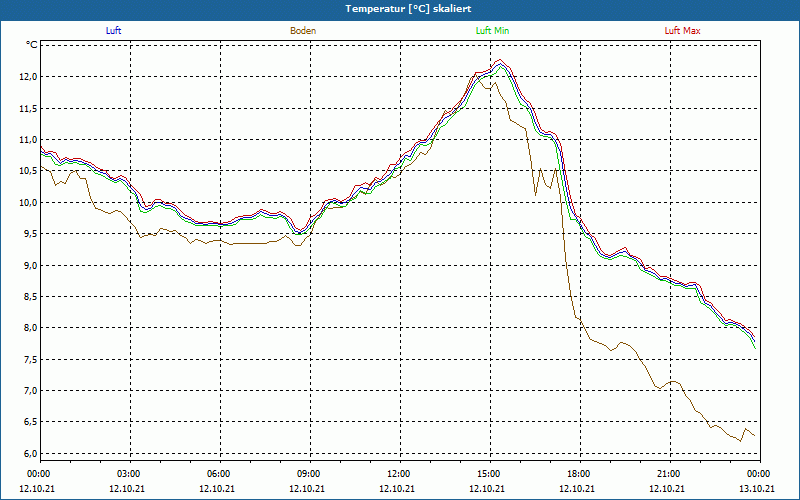This screenshot has height=500, width=800.
Task: Click the 15:00 time axis label
Action: pos(488,473)
